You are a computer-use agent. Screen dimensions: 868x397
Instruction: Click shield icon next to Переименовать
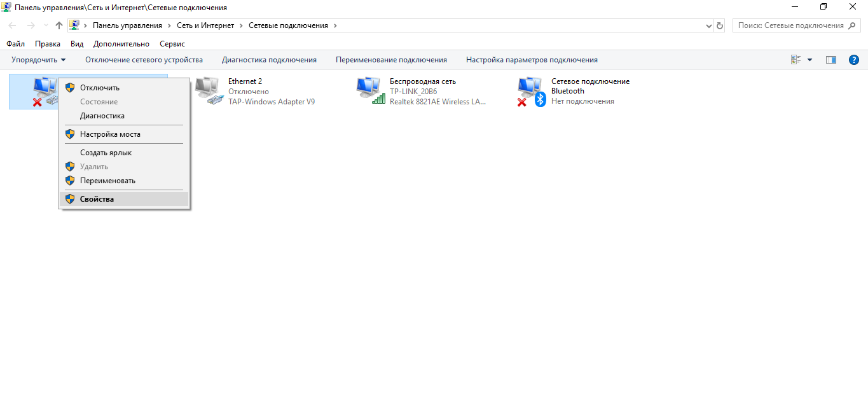[70, 181]
